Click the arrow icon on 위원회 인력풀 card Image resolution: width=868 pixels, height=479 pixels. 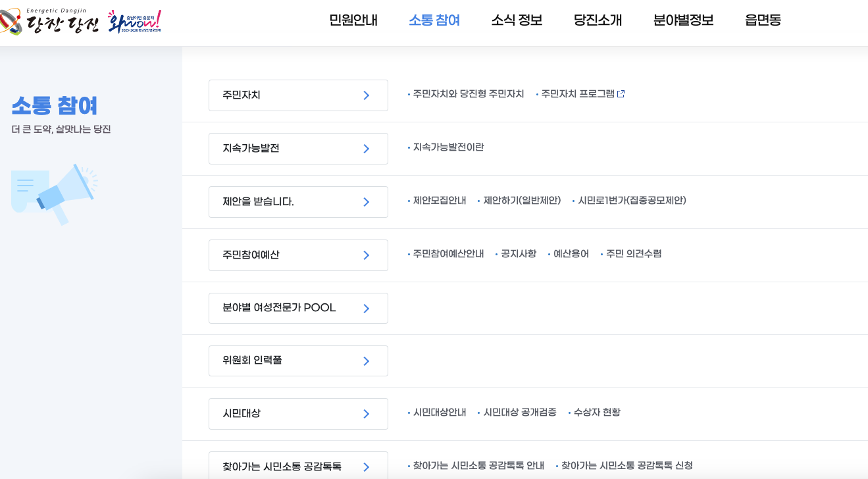(x=367, y=361)
